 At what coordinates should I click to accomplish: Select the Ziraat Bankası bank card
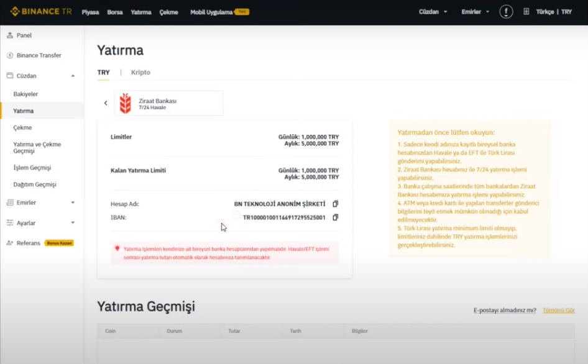click(168, 103)
